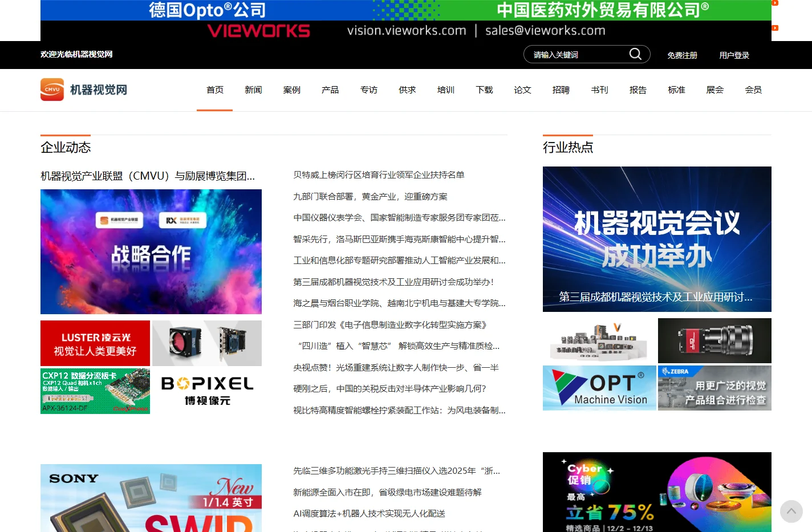Select the 首页 nav tab
Viewport: 812px width, 532px height.
(215, 90)
